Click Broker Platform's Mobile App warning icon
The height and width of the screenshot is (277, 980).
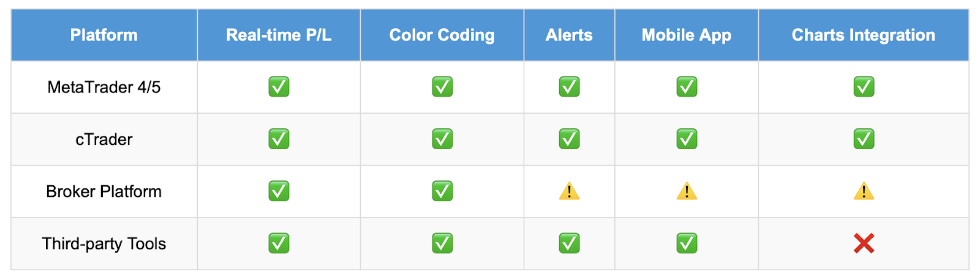687,191
